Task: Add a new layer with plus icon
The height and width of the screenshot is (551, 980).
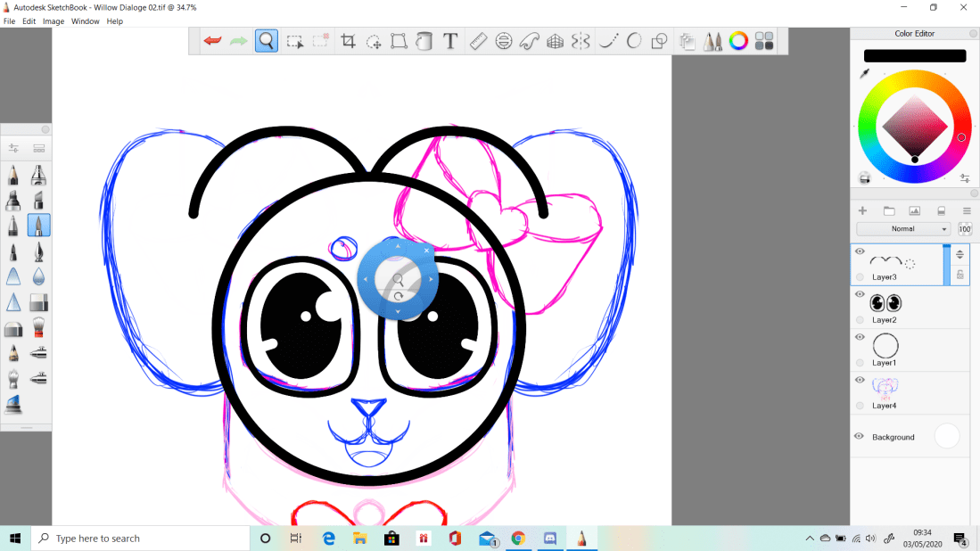Action: (862, 210)
